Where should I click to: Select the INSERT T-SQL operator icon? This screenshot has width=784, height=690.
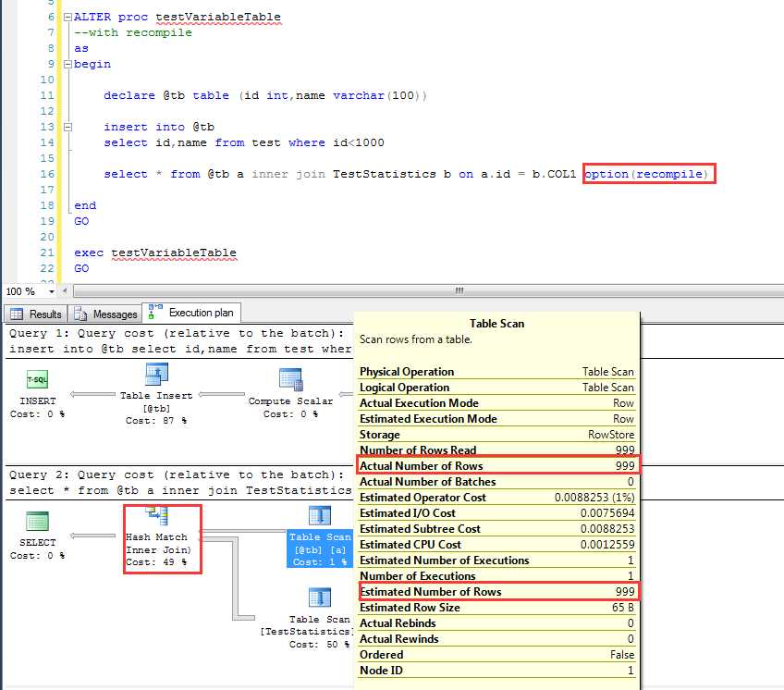[x=37, y=379]
